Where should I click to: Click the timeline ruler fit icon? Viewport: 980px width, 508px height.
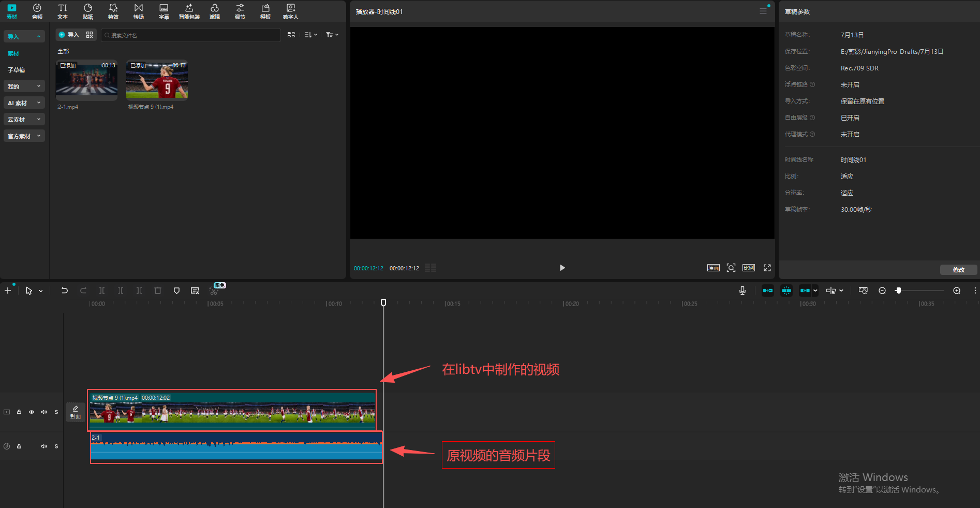pyautogui.click(x=863, y=291)
